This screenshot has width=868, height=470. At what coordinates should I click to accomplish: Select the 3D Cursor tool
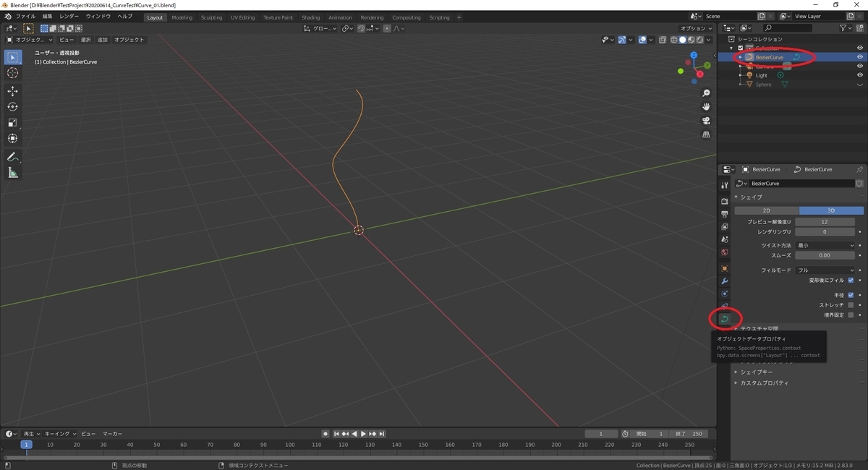click(13, 73)
